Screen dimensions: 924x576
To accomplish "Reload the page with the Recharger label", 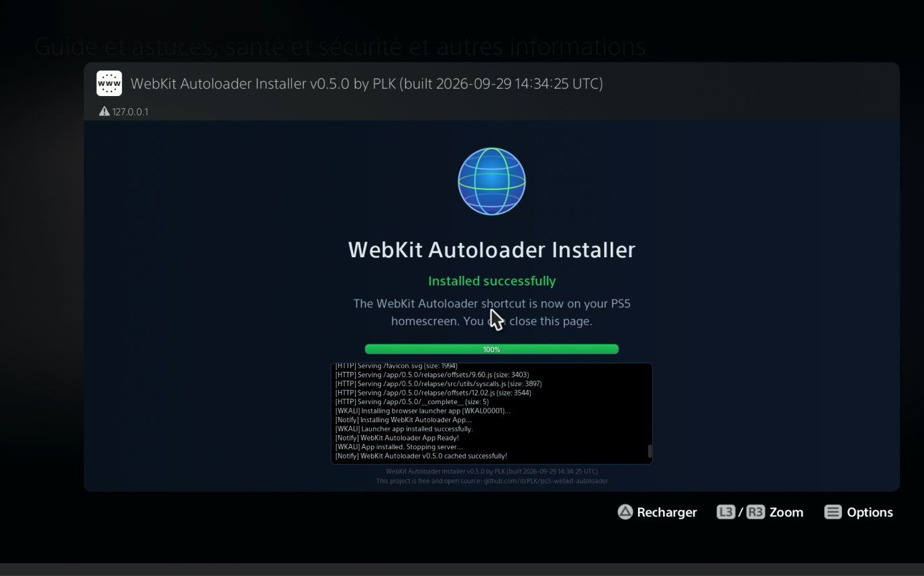I will pyautogui.click(x=667, y=512).
